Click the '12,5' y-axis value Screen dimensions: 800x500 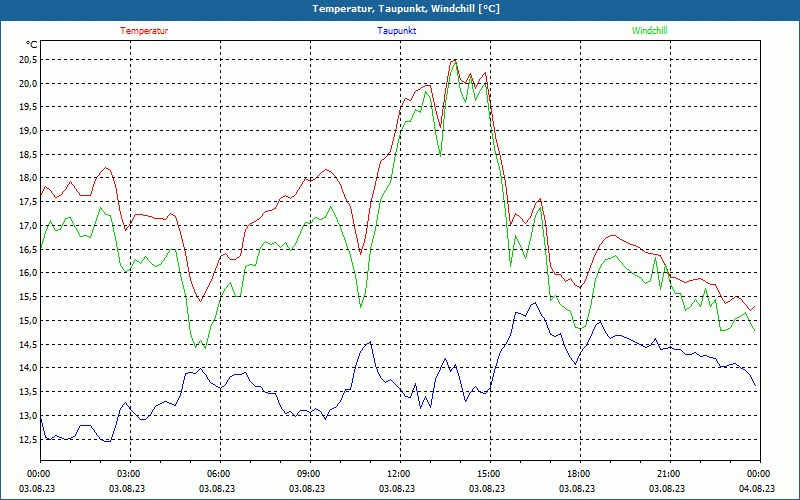[x=28, y=439]
